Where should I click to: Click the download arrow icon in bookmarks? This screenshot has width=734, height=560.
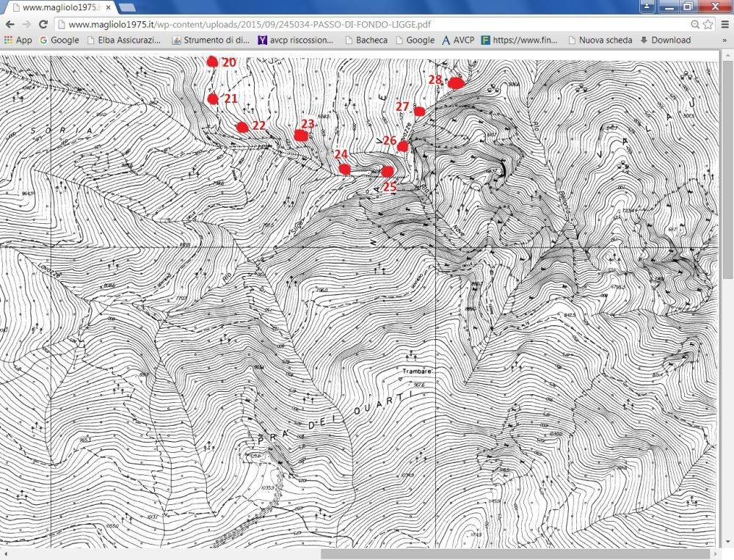644,40
